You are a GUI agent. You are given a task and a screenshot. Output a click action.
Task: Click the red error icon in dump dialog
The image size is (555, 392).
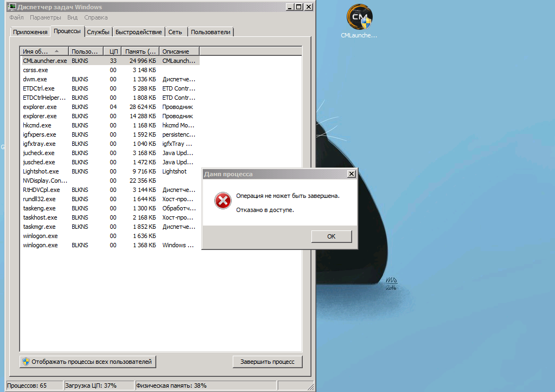click(223, 201)
